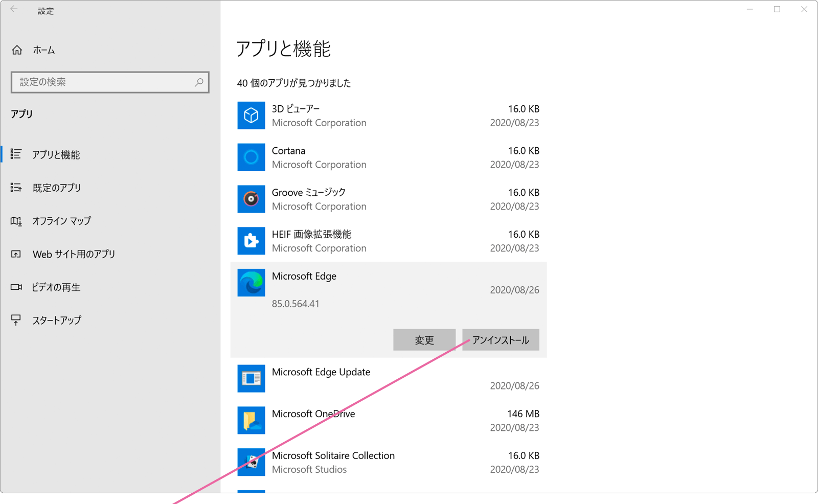This screenshot has width=818, height=504.
Task: Open 既定のアプリ settings page
Action: 57,188
